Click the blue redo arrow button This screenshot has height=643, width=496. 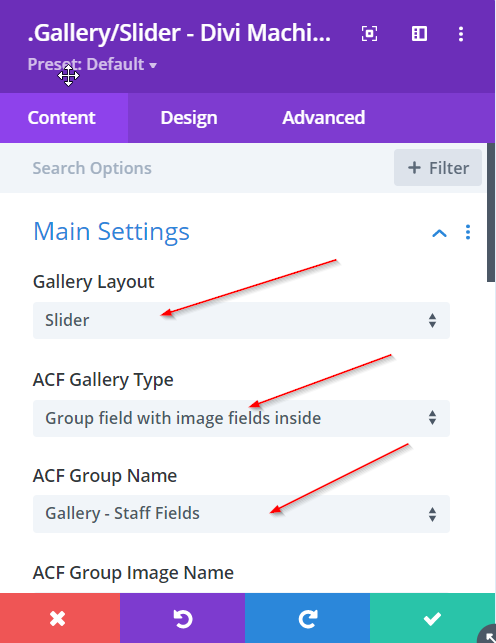(307, 618)
